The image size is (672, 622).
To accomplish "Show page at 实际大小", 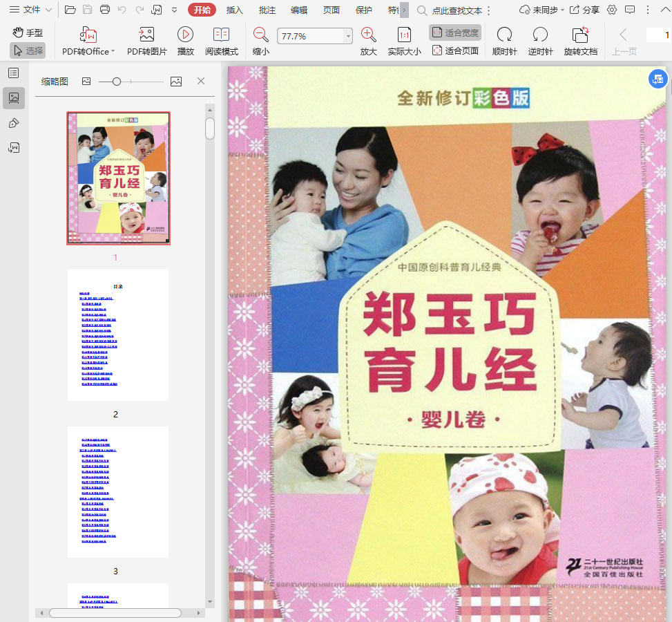I will click(404, 35).
